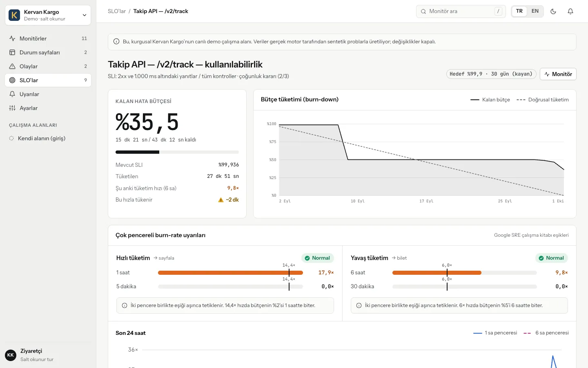Click the Ayarlar sliders icon
The image size is (588, 368).
pos(12,108)
